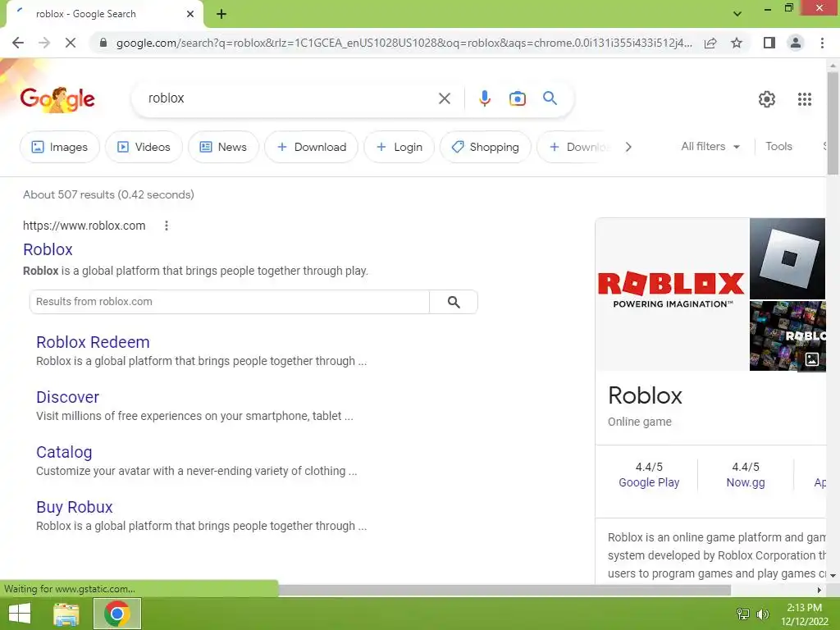Open Google quick settings gear
Image resolution: width=840 pixels, height=630 pixels.
click(767, 99)
